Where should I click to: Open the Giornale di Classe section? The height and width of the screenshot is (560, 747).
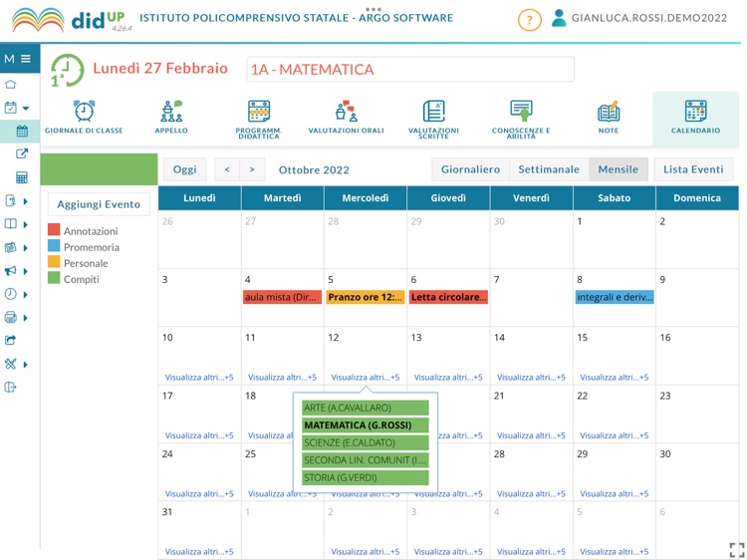tap(84, 117)
